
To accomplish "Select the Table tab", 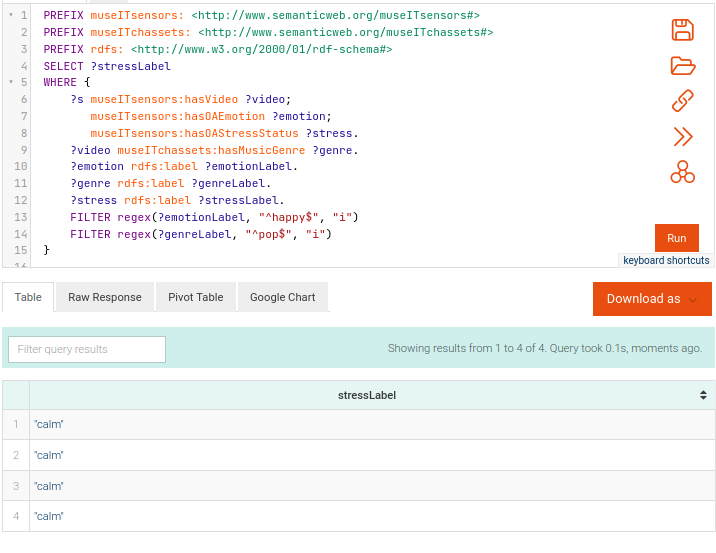I will [28, 297].
